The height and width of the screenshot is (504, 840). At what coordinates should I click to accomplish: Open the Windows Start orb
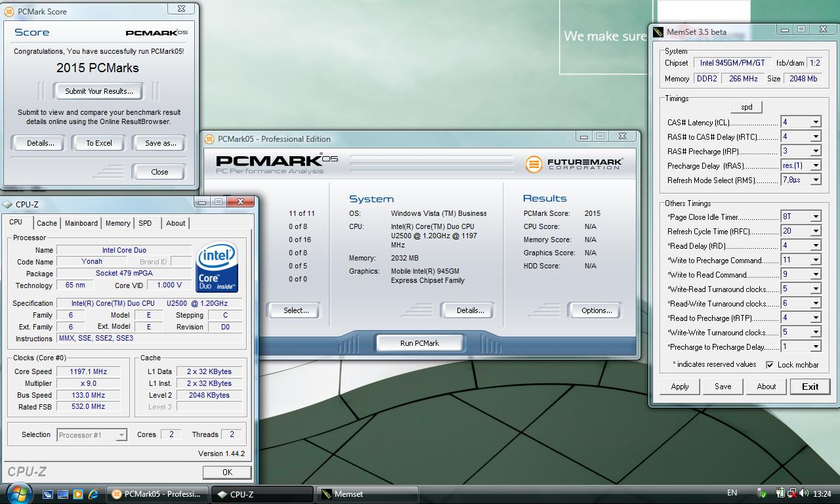click(x=18, y=493)
